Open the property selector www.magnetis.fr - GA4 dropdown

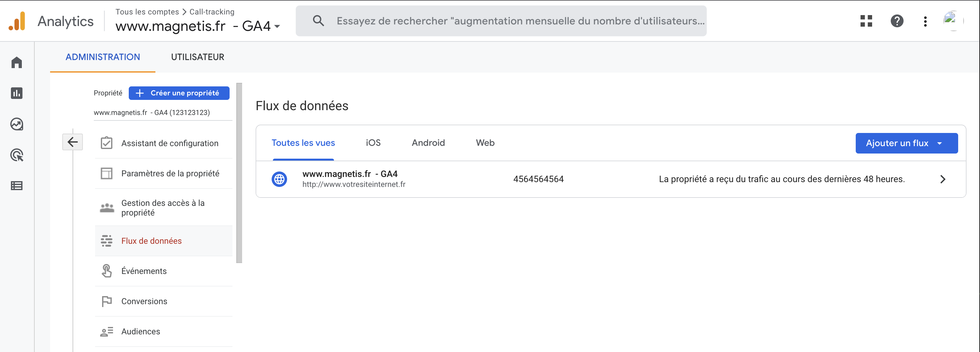pyautogui.click(x=198, y=26)
